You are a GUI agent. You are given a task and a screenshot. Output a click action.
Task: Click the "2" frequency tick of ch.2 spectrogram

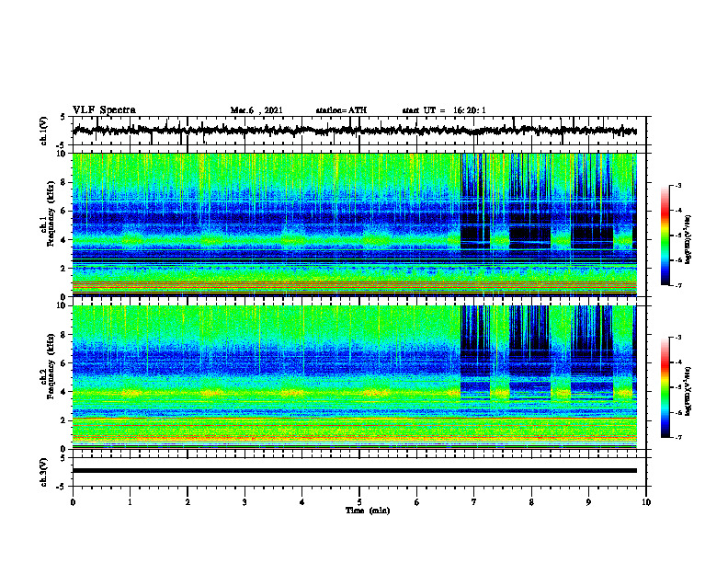point(64,419)
